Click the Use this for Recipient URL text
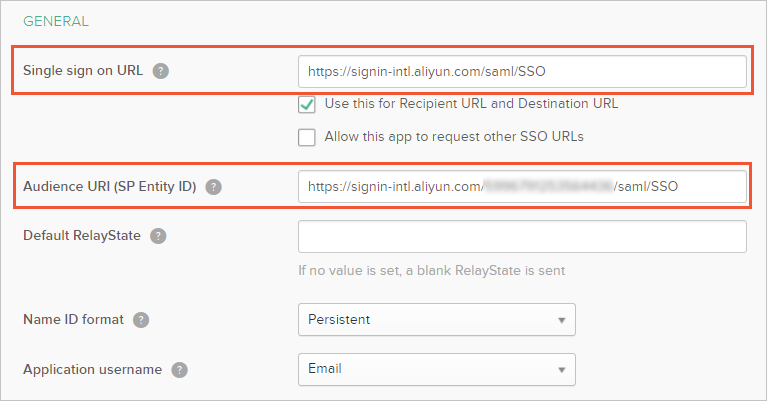This screenshot has height=401, width=767. tap(472, 104)
